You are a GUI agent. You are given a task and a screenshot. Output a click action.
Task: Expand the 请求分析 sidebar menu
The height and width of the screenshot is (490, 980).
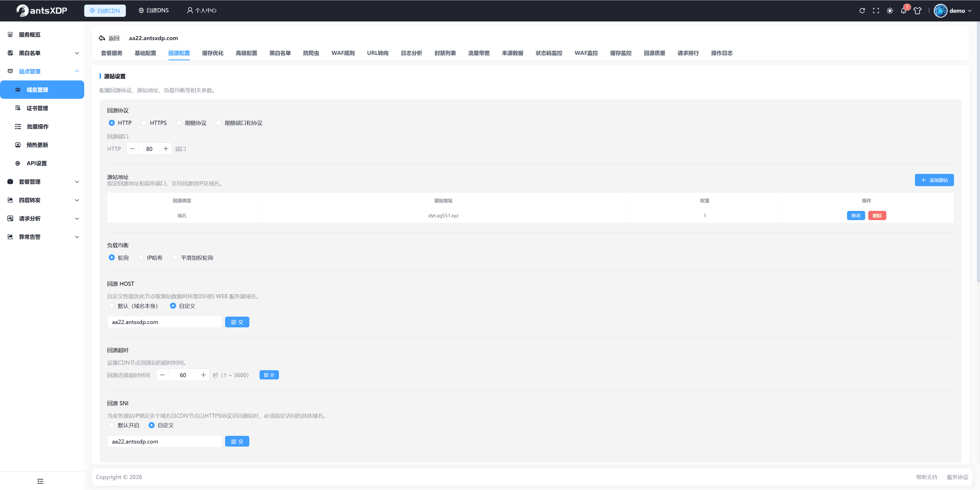coord(77,219)
